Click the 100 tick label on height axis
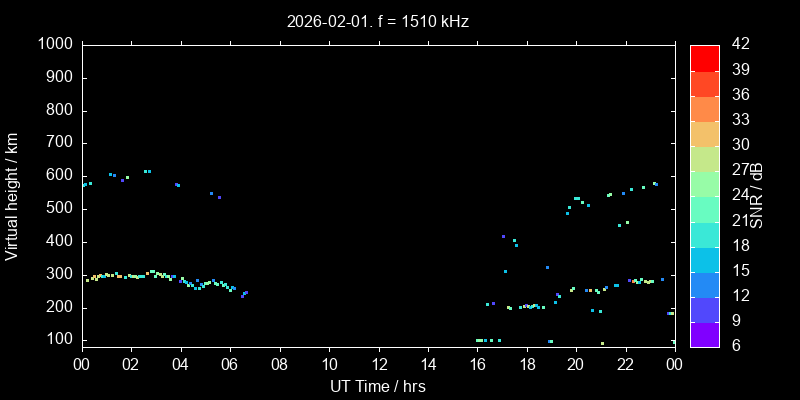Image resolution: width=800 pixels, height=400 pixels. coord(58,340)
